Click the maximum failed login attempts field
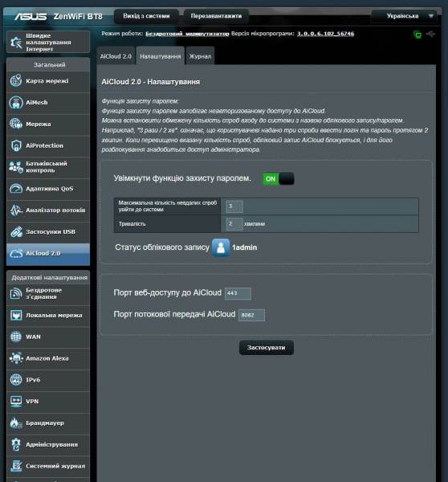The image size is (448, 482). (x=234, y=206)
